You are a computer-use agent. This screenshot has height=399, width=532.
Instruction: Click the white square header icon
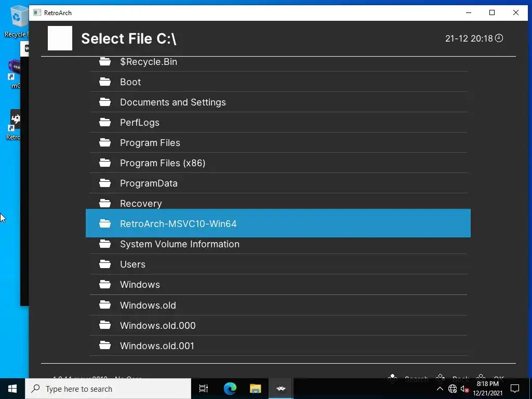(60, 38)
